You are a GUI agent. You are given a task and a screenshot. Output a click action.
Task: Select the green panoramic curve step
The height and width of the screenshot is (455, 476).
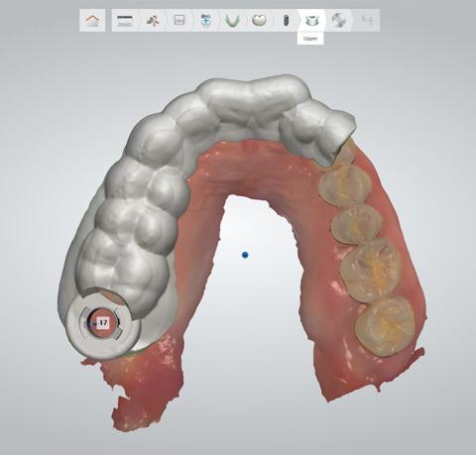pyautogui.click(x=233, y=21)
